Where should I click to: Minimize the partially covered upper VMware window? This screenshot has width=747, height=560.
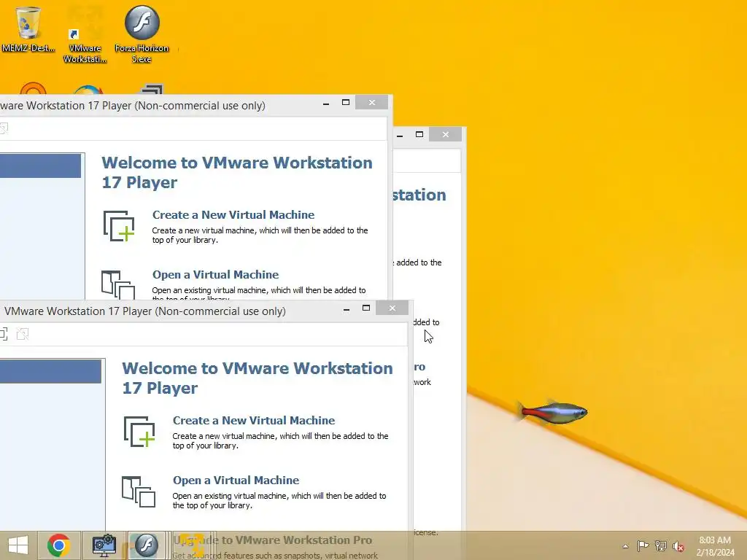tap(326, 103)
